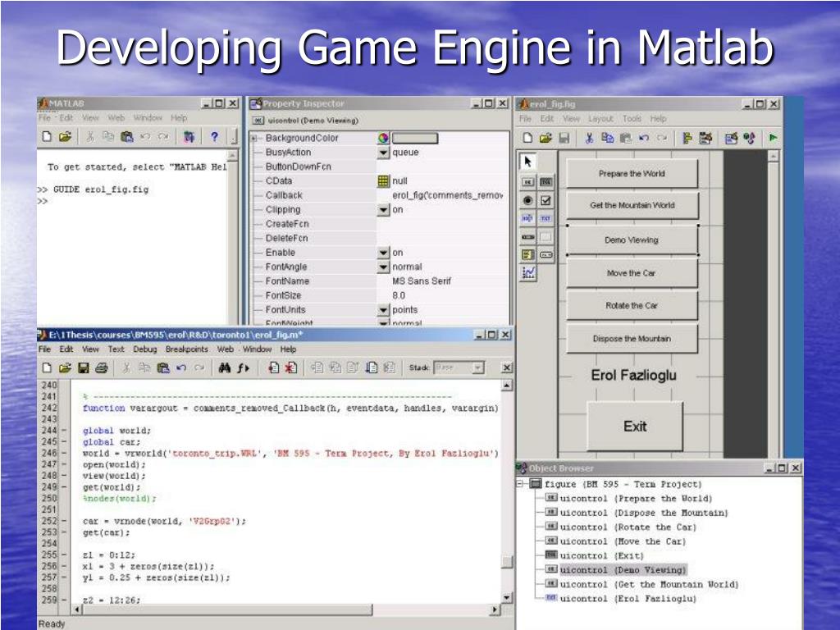Pick the slider component in GUIDE palette
Screen dimensions: 840x630
point(527,237)
